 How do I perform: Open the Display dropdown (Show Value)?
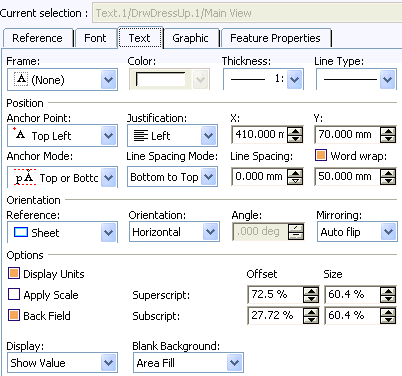62,363
